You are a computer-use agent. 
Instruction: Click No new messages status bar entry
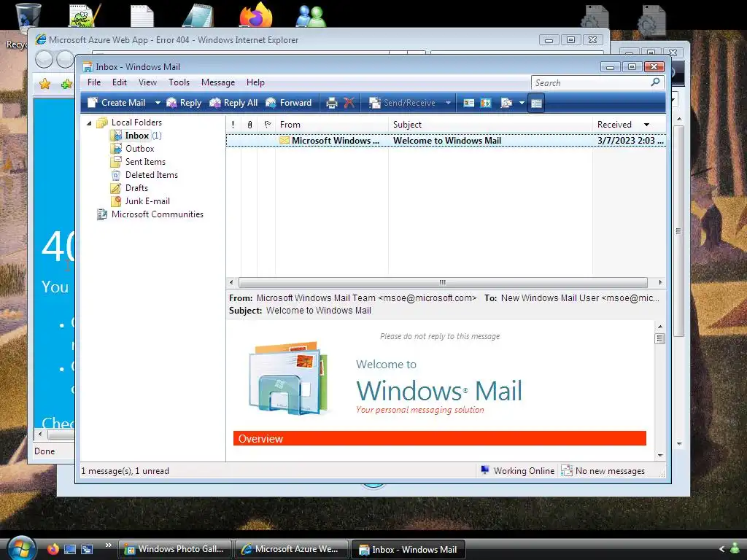tap(603, 471)
